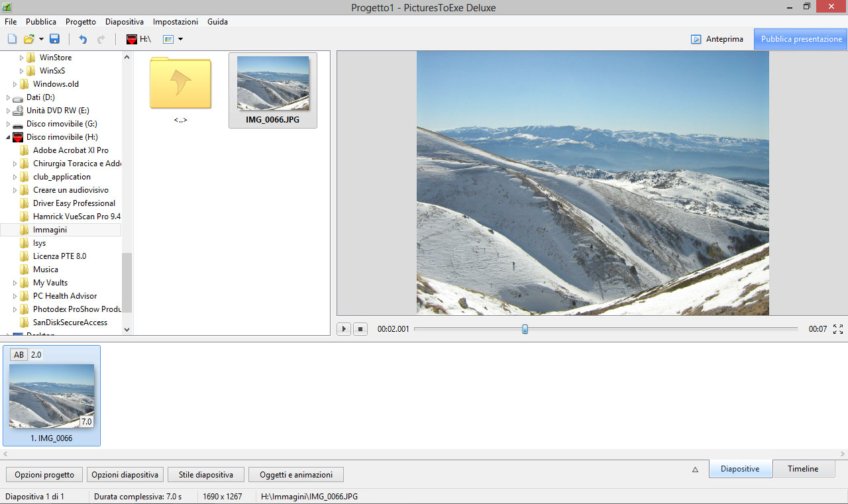Viewport: 848px width, 504px height.
Task: Click the AB transition badge on slide 1
Action: (19, 355)
